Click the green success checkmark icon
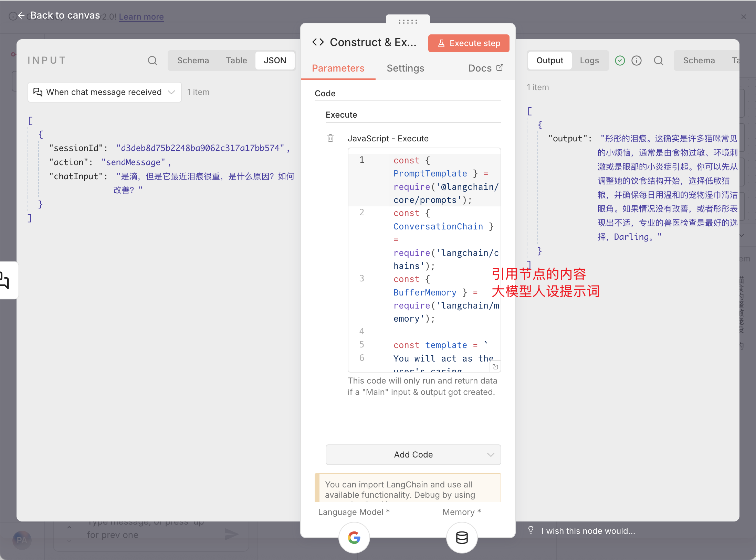This screenshot has height=560, width=756. (x=620, y=61)
